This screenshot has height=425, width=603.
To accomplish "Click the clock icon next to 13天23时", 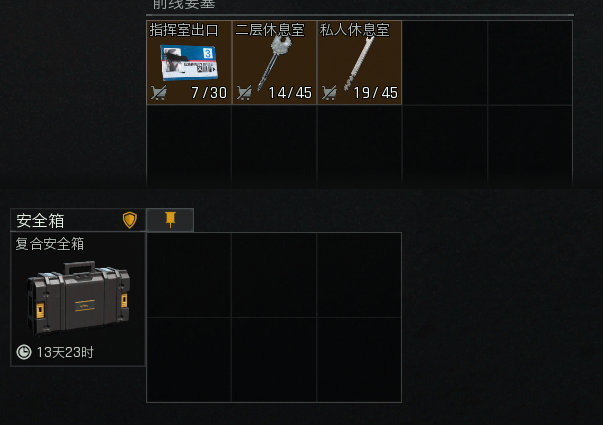I will pyautogui.click(x=24, y=352).
